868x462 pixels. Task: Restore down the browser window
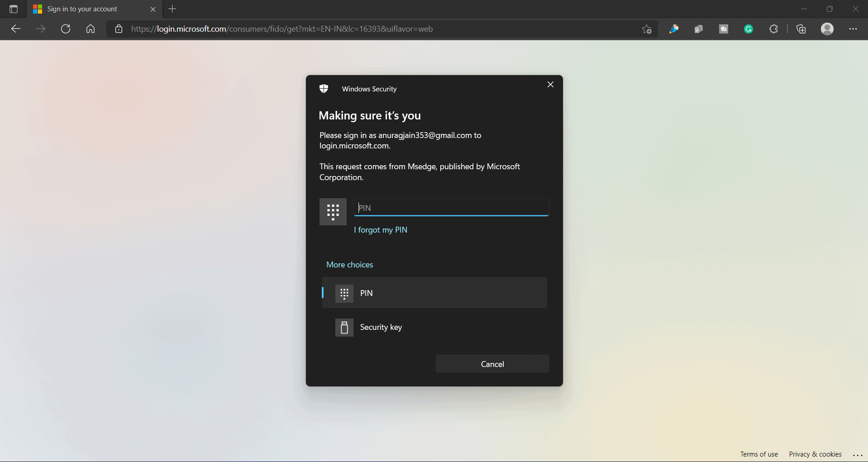[830, 9]
